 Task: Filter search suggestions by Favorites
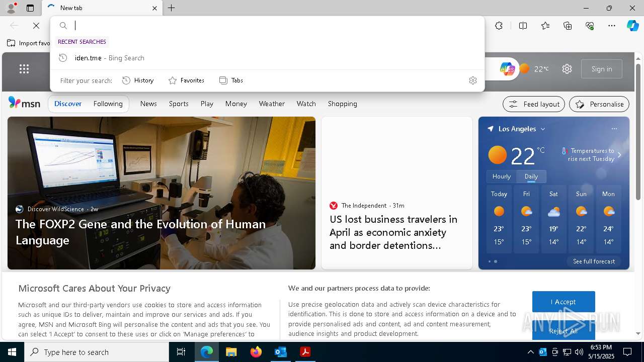186,80
